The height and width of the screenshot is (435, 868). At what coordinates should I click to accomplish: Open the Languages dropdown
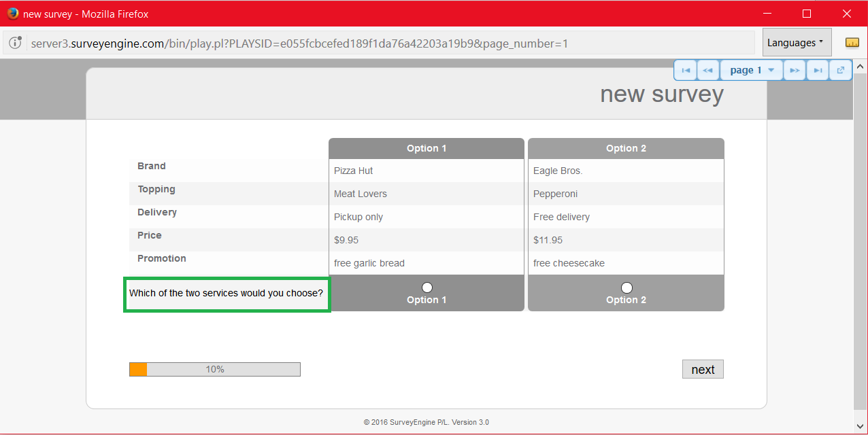[x=797, y=43]
